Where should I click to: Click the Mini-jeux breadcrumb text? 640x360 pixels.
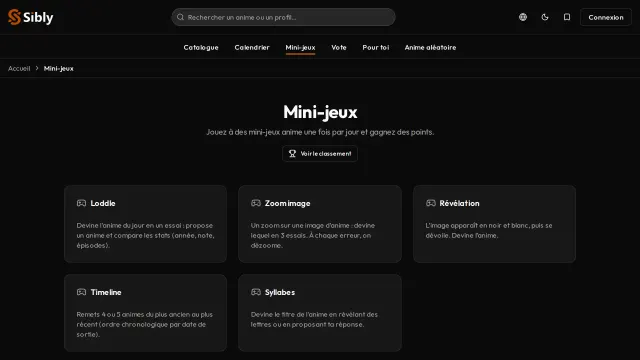click(x=59, y=69)
